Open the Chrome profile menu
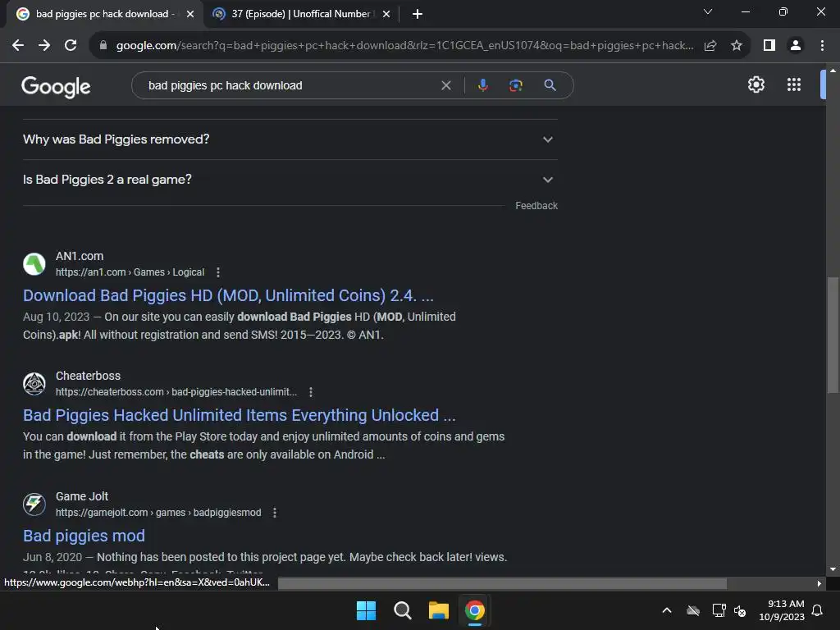 coord(796,46)
